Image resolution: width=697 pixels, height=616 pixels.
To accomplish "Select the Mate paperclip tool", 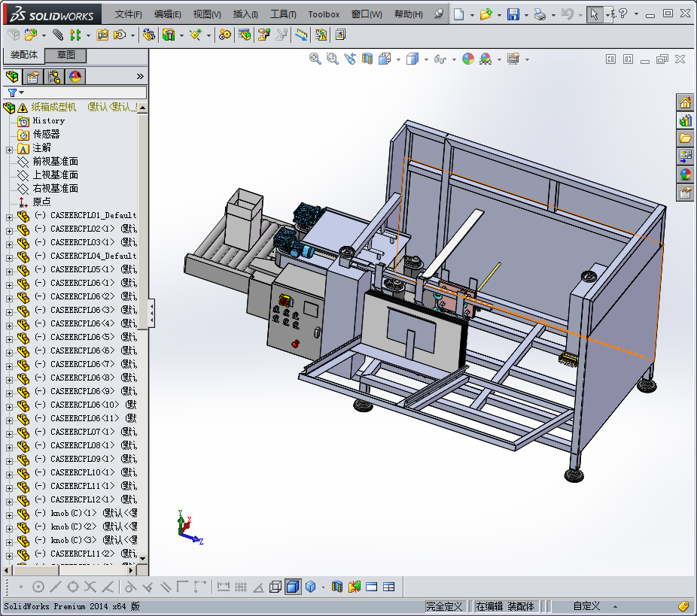I will pyautogui.click(x=58, y=35).
